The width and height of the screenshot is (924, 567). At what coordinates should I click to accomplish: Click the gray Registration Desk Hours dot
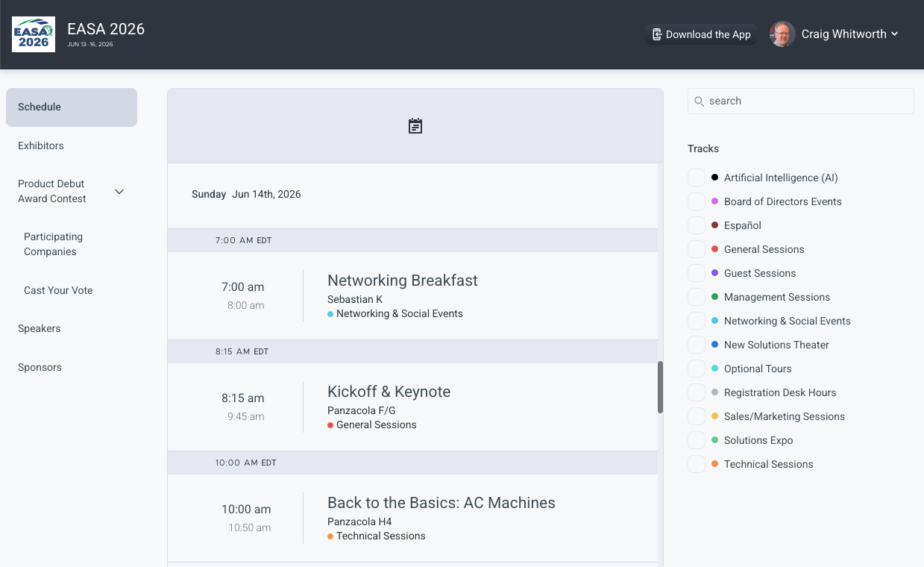715,392
